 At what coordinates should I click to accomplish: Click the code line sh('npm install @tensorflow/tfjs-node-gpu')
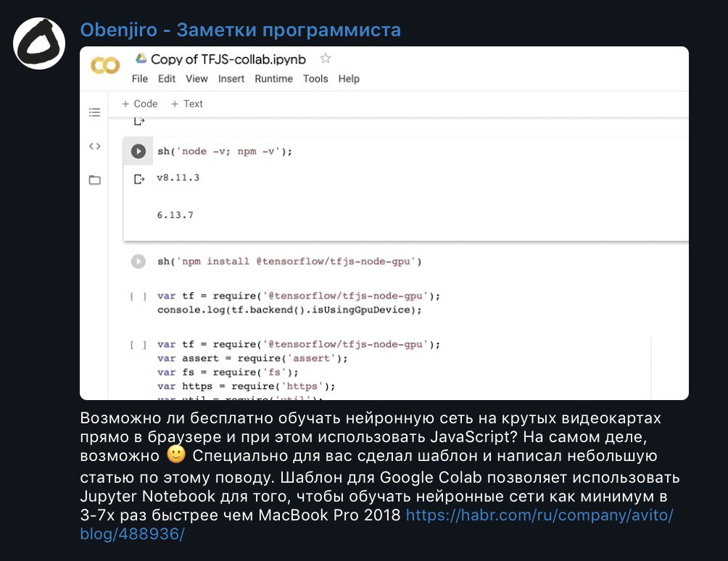pyautogui.click(x=289, y=261)
